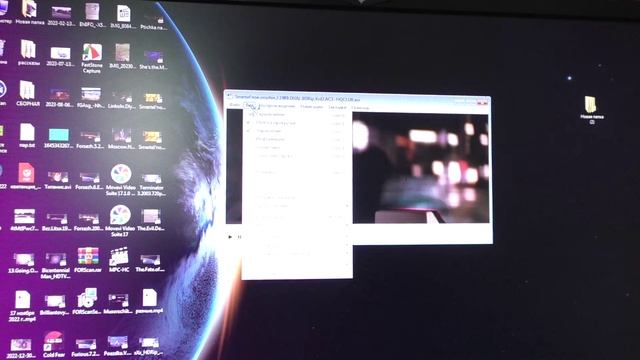Select the Forsazh.6.E video file
640x360 pixels.
tap(89, 181)
